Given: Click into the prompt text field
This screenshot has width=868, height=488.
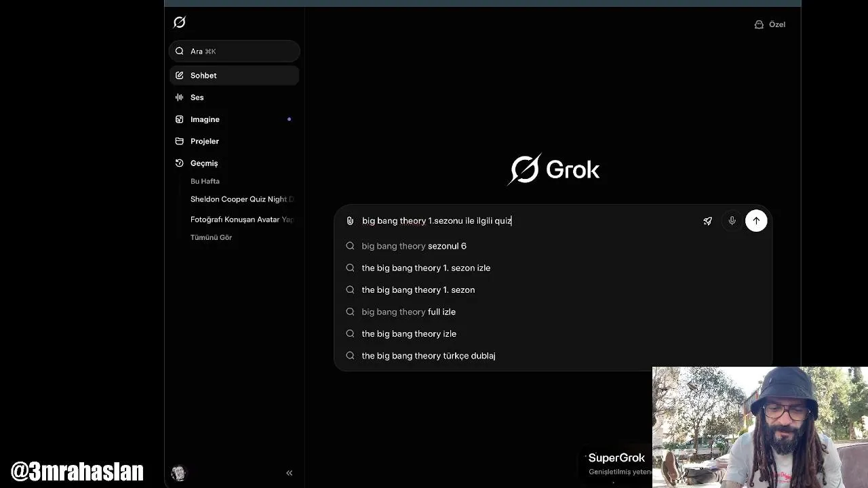Looking at the screenshot, I should 529,221.
